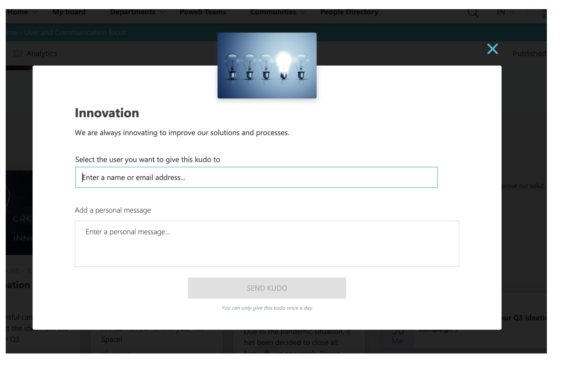
Task: Expand the Departments dropdown chevron
Action: tap(162, 12)
